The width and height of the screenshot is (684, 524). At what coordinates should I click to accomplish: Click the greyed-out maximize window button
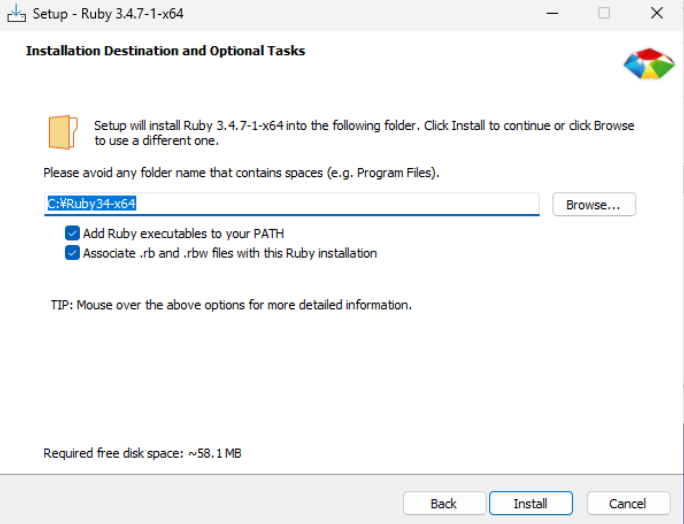(604, 14)
